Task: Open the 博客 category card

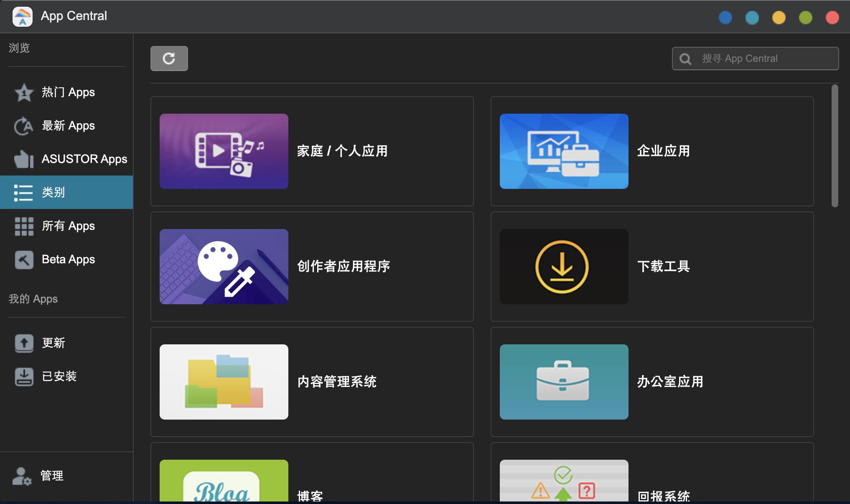Action: (312, 481)
